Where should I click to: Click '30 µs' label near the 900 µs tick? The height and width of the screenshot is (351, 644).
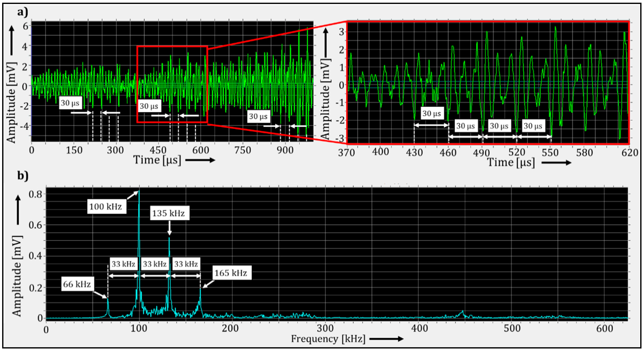[259, 116]
